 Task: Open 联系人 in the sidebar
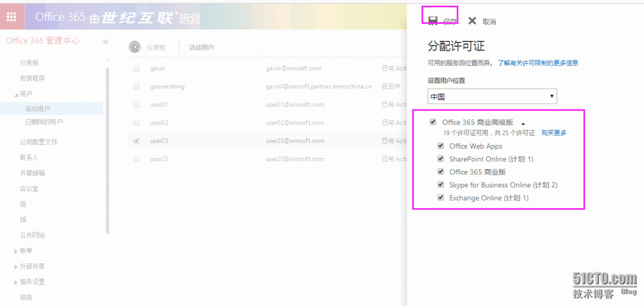click(29, 157)
